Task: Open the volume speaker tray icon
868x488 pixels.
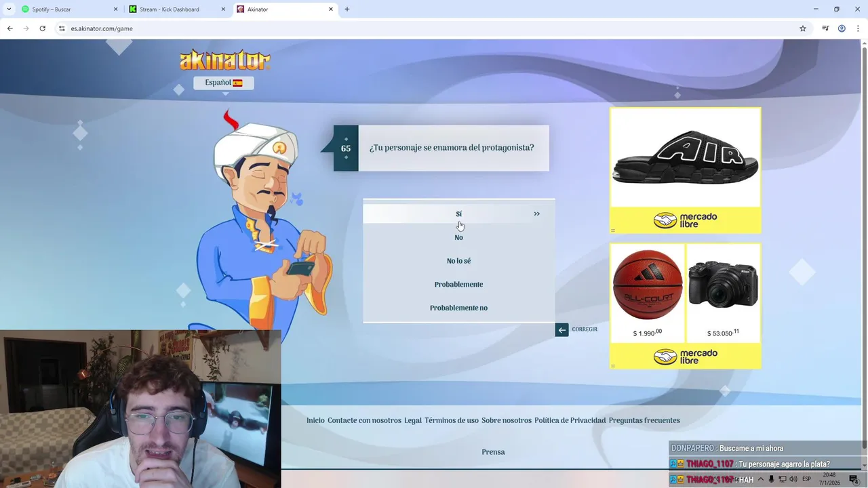Action: click(x=793, y=479)
